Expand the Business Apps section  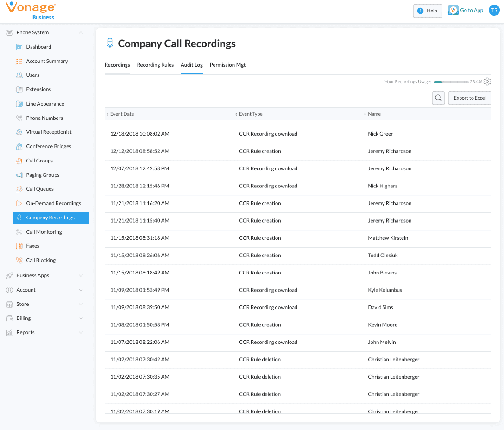coord(81,275)
